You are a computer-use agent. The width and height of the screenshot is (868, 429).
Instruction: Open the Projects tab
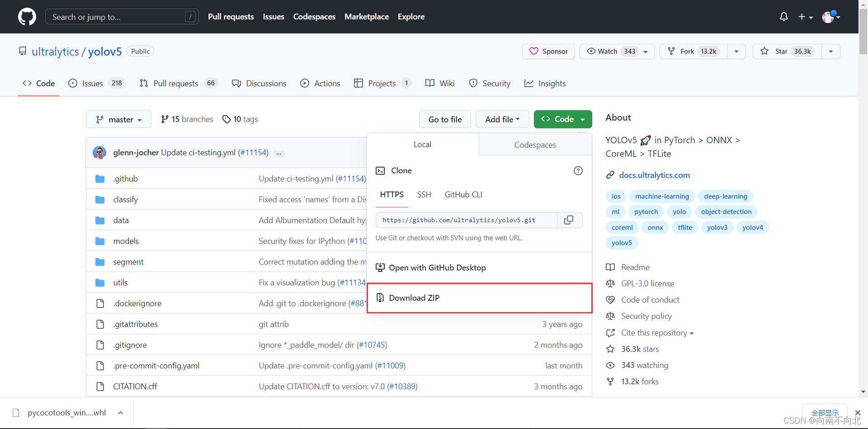click(382, 84)
